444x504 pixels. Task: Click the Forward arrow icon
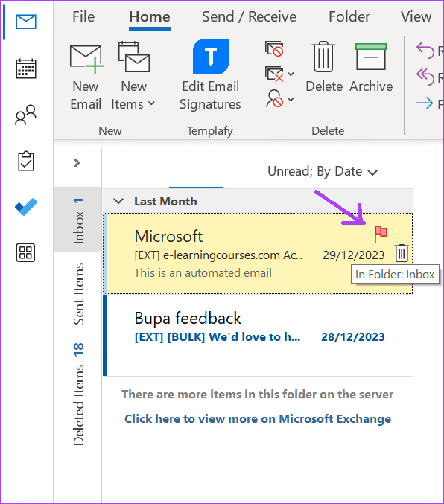425,103
